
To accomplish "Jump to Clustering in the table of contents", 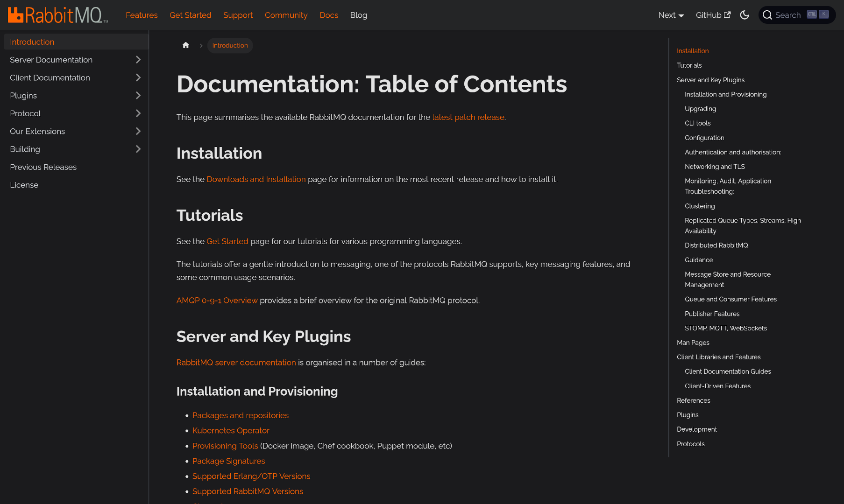I will (x=699, y=206).
